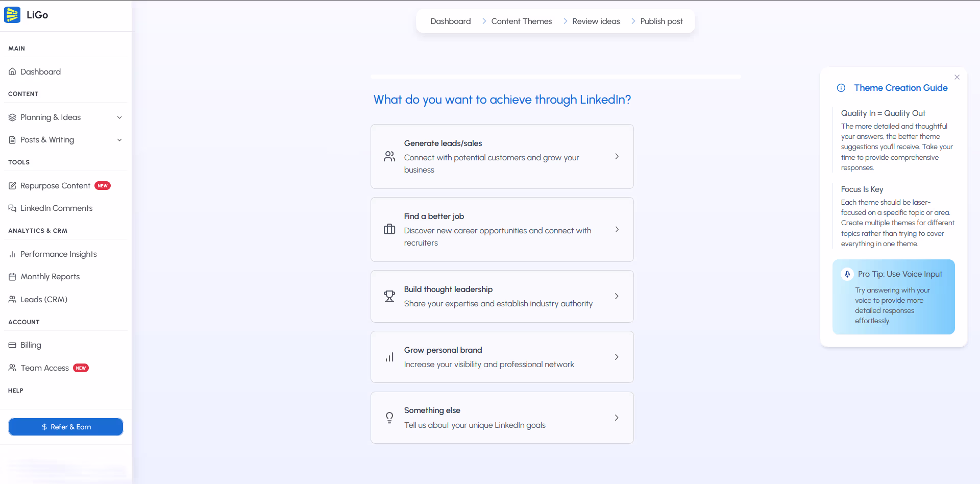The image size is (980, 484).
Task: Choose the Build thought leadership option
Action: [x=502, y=296]
